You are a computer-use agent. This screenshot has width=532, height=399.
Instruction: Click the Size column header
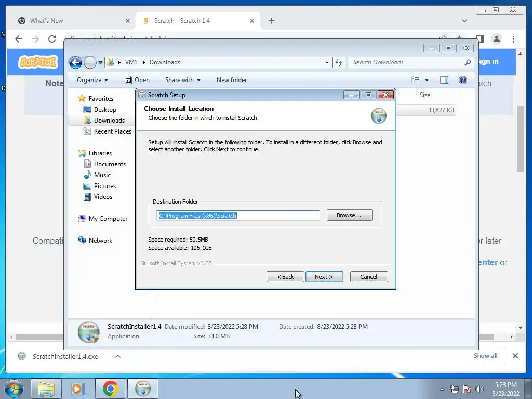tap(425, 95)
